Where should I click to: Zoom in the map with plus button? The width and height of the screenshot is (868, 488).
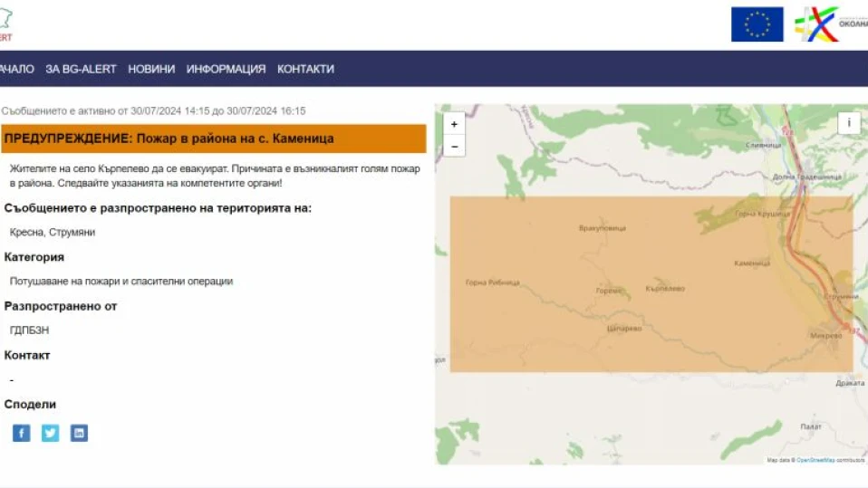tap(454, 124)
